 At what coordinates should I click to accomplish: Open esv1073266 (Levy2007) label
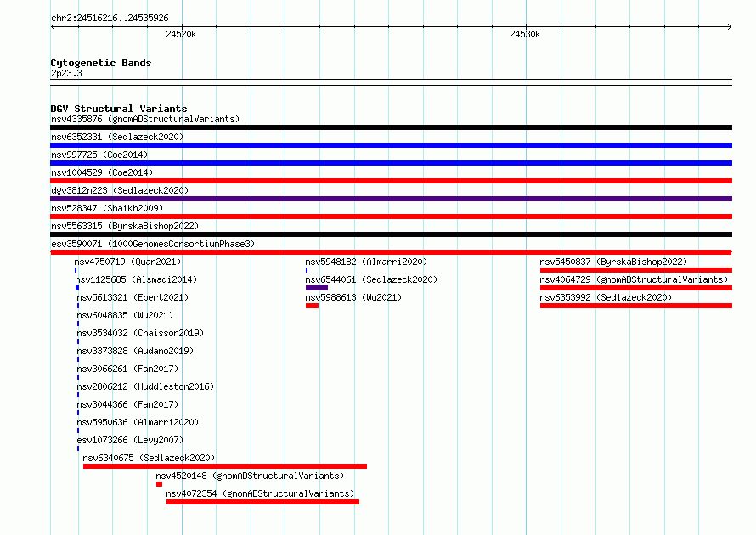pyautogui.click(x=130, y=440)
